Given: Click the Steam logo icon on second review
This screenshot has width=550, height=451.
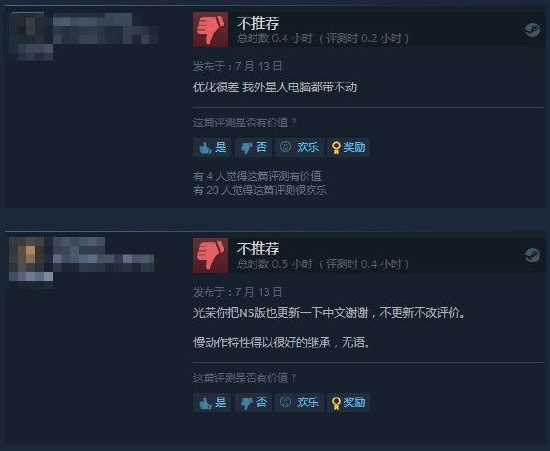Looking at the screenshot, I should point(532,255).
